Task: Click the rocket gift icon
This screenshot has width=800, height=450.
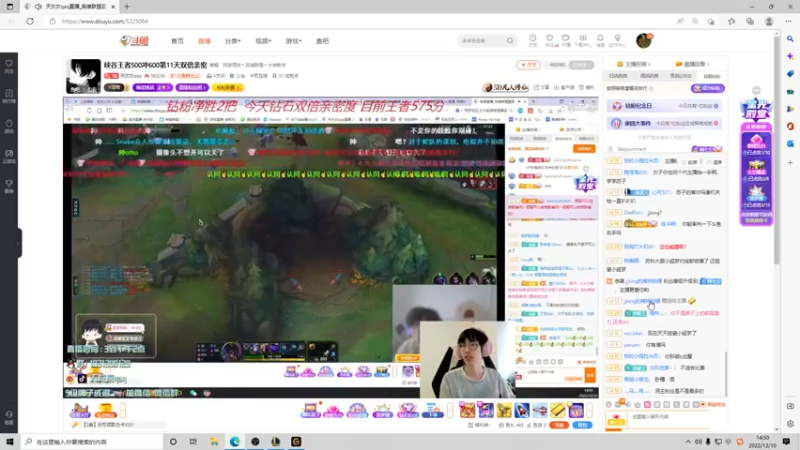Action: click(521, 410)
